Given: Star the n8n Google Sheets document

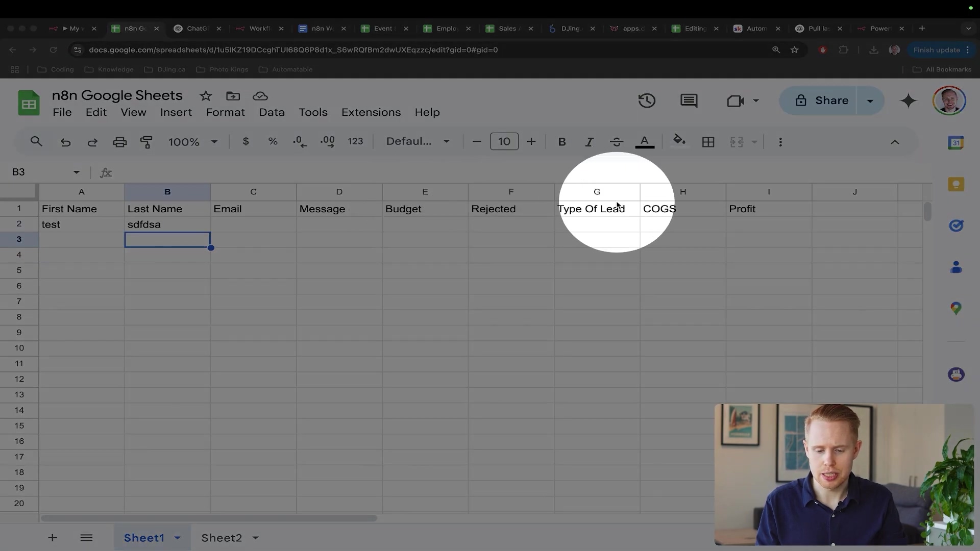Looking at the screenshot, I should (206, 96).
